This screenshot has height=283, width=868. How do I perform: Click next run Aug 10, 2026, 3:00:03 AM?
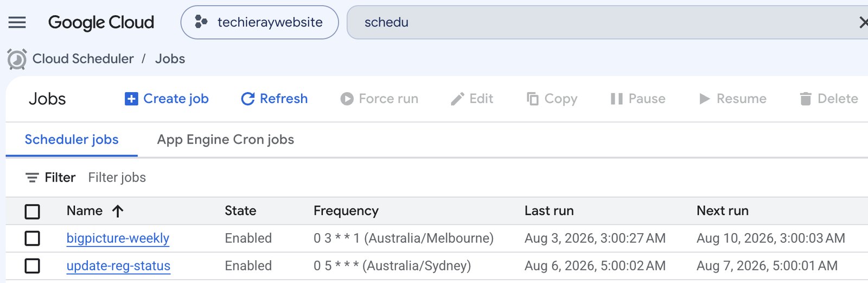771,238
